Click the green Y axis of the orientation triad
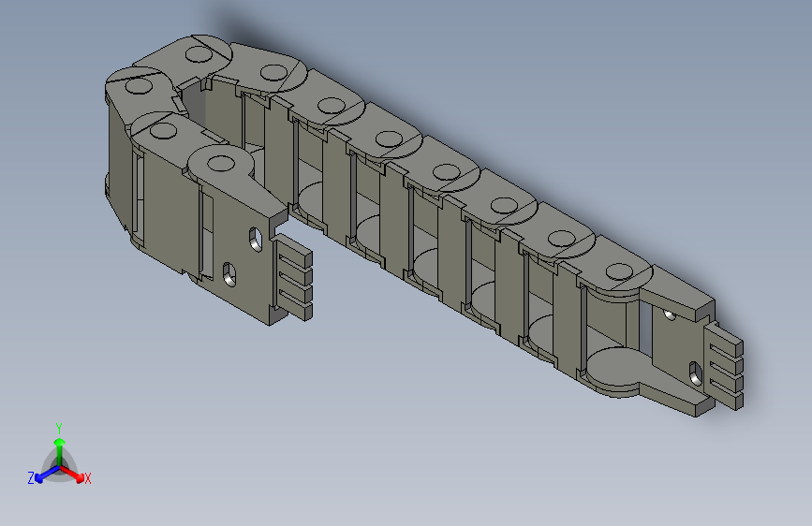 [59, 450]
